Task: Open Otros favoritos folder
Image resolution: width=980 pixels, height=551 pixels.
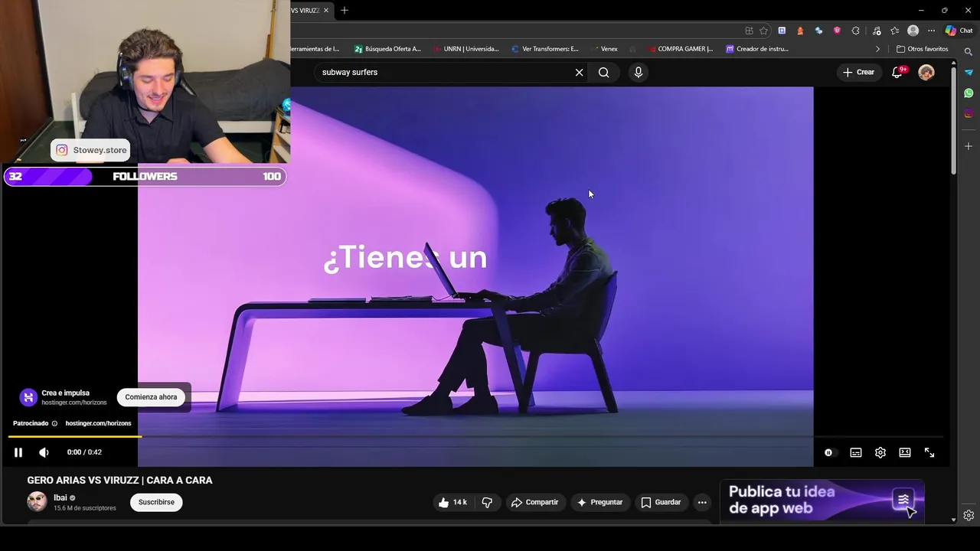Action: (923, 49)
